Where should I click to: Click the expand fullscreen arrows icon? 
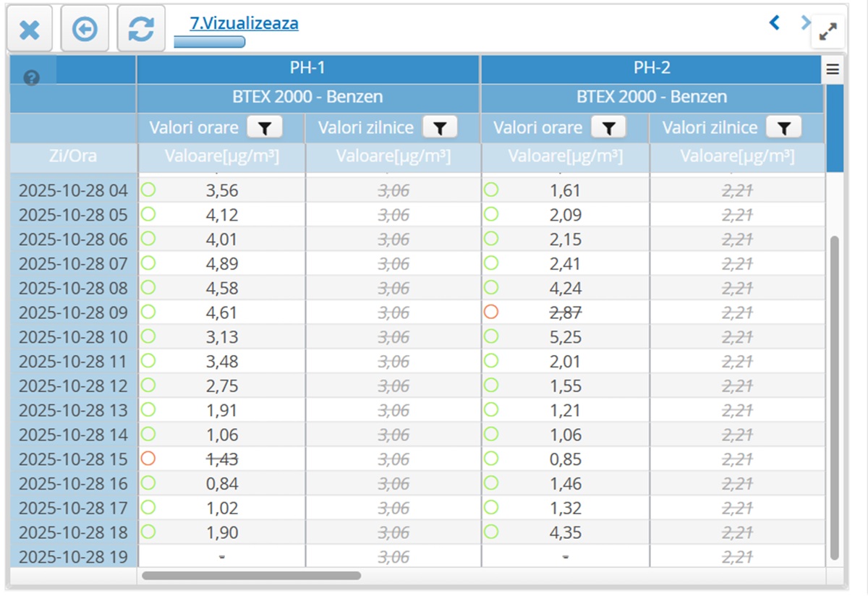tap(827, 31)
